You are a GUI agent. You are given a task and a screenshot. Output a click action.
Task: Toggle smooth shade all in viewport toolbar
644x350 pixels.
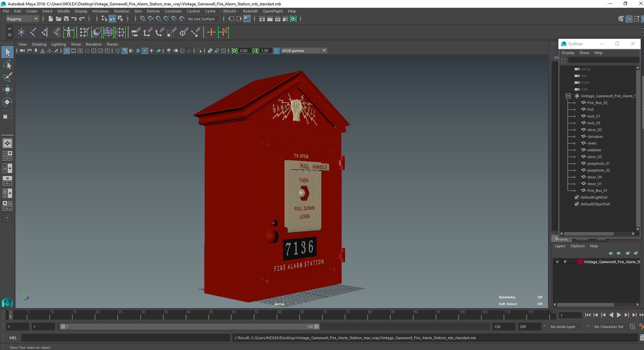(124, 51)
